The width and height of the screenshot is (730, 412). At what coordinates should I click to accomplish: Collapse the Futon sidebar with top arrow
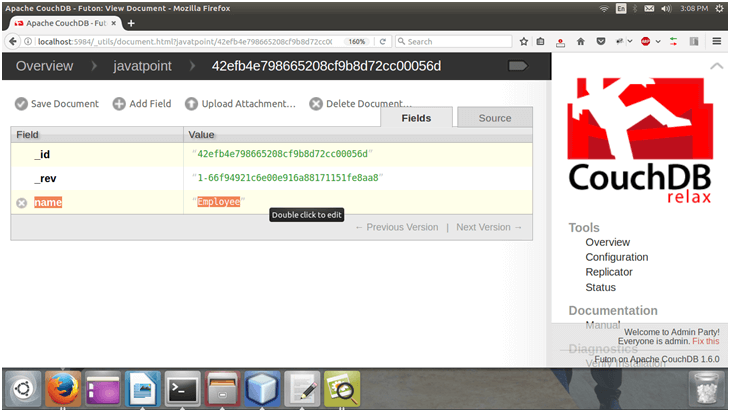coord(716,66)
